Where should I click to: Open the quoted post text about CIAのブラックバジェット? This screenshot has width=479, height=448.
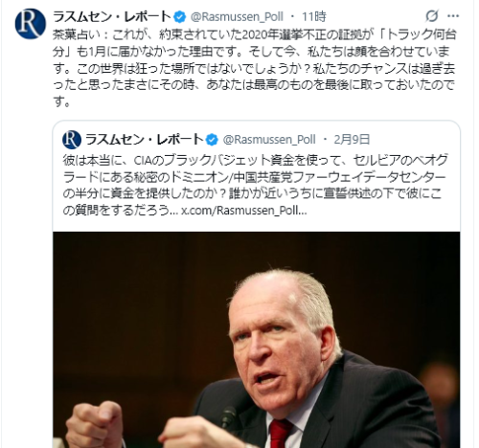tap(255, 185)
